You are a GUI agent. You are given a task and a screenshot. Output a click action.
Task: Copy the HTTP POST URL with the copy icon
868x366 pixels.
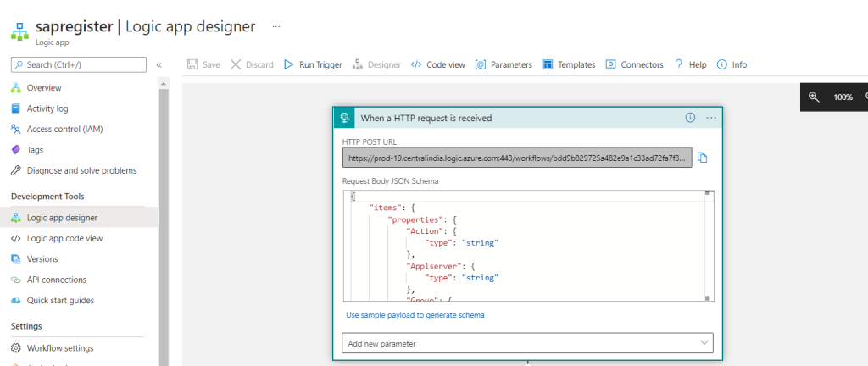703,158
